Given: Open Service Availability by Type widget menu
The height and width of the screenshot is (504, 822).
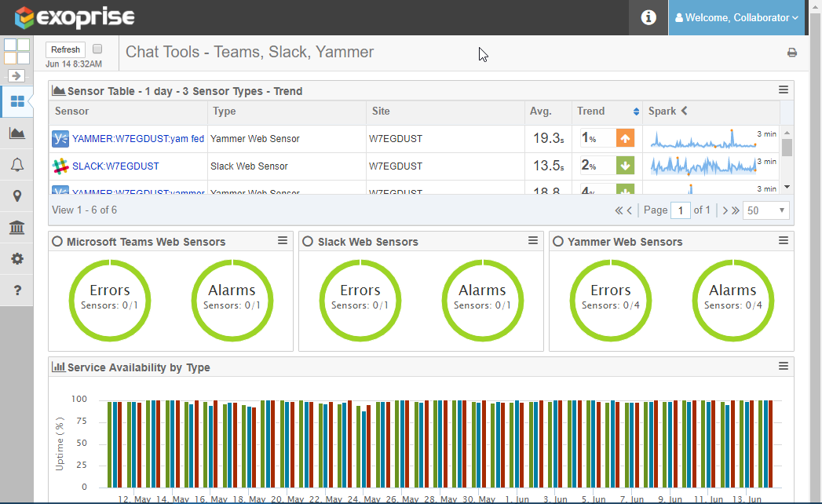Looking at the screenshot, I should tap(784, 366).
